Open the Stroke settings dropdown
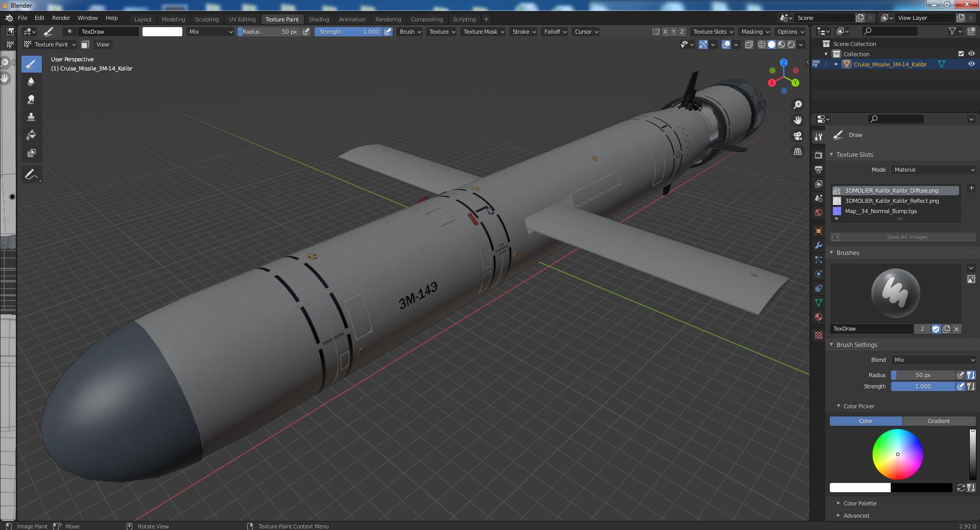 pos(524,32)
